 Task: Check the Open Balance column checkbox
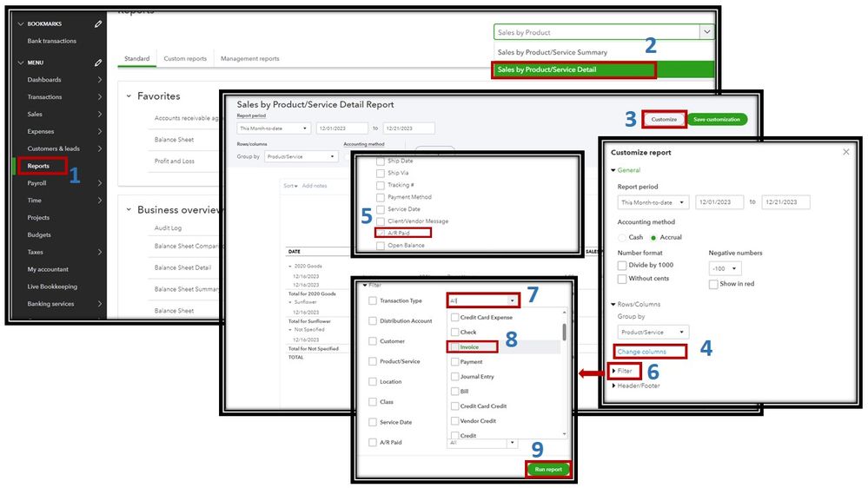tap(381, 245)
